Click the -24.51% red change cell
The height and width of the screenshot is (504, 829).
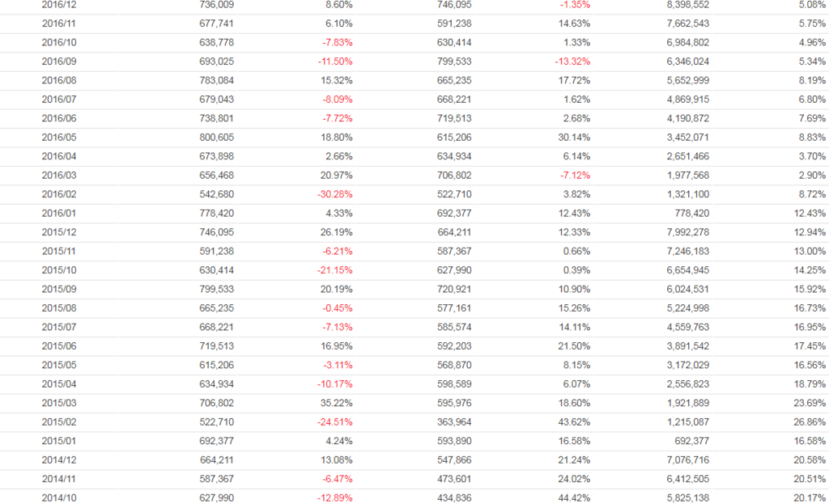pos(334,421)
